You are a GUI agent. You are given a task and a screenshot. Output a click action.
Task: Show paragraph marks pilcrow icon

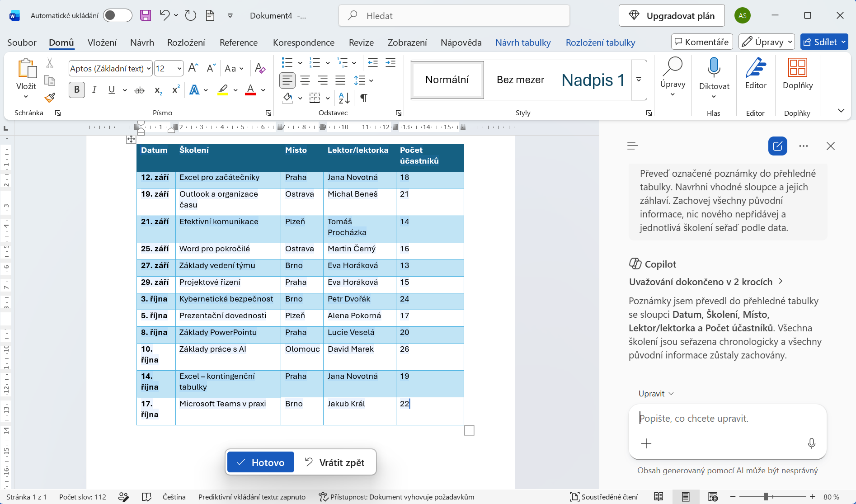[x=363, y=98]
